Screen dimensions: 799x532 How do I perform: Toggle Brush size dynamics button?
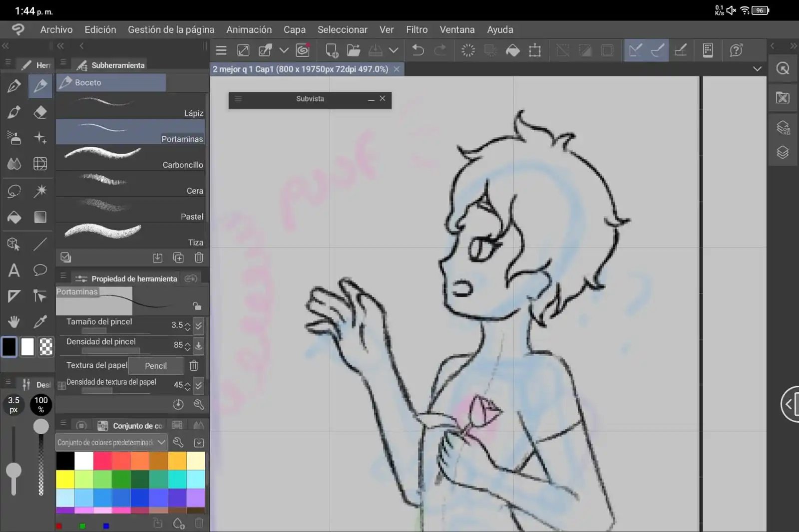pyautogui.click(x=199, y=325)
